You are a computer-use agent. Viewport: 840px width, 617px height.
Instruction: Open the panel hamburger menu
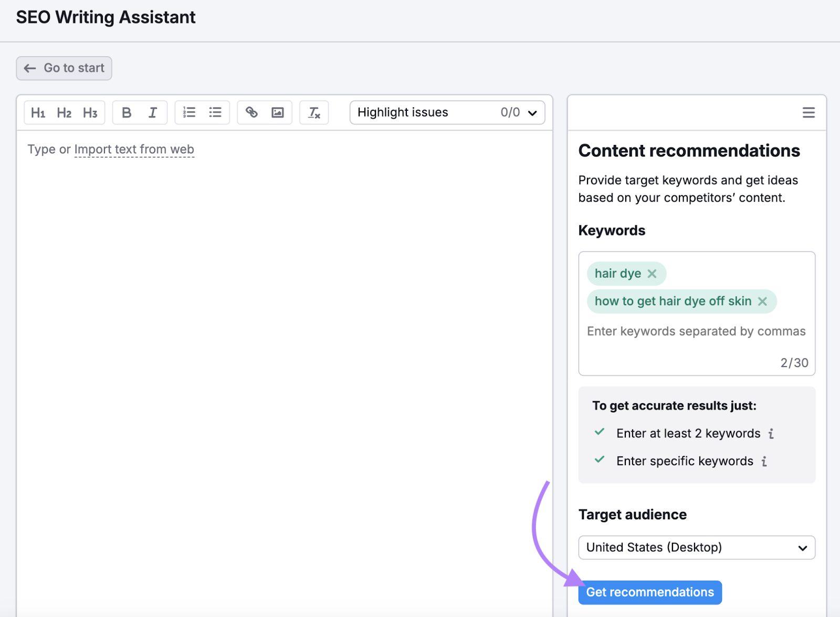click(808, 112)
